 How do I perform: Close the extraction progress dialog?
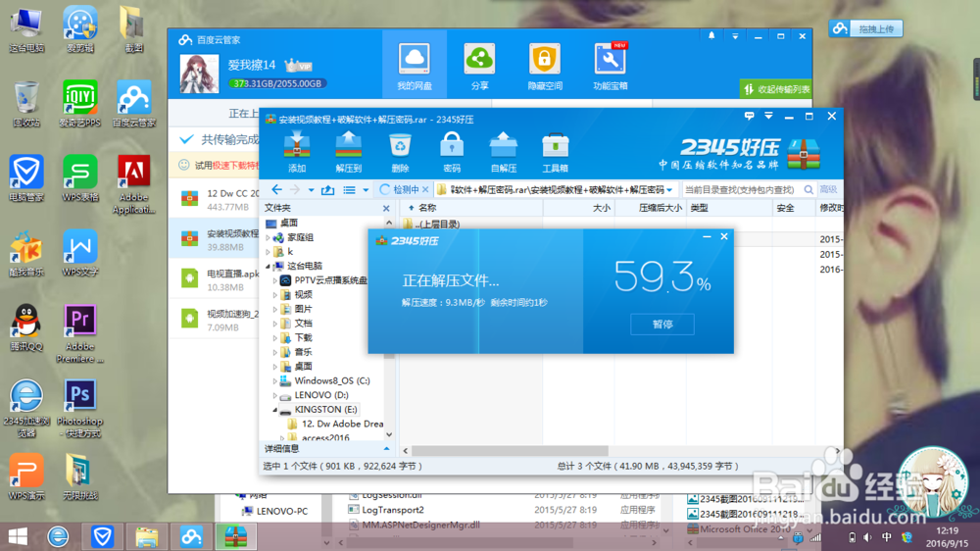coord(724,236)
